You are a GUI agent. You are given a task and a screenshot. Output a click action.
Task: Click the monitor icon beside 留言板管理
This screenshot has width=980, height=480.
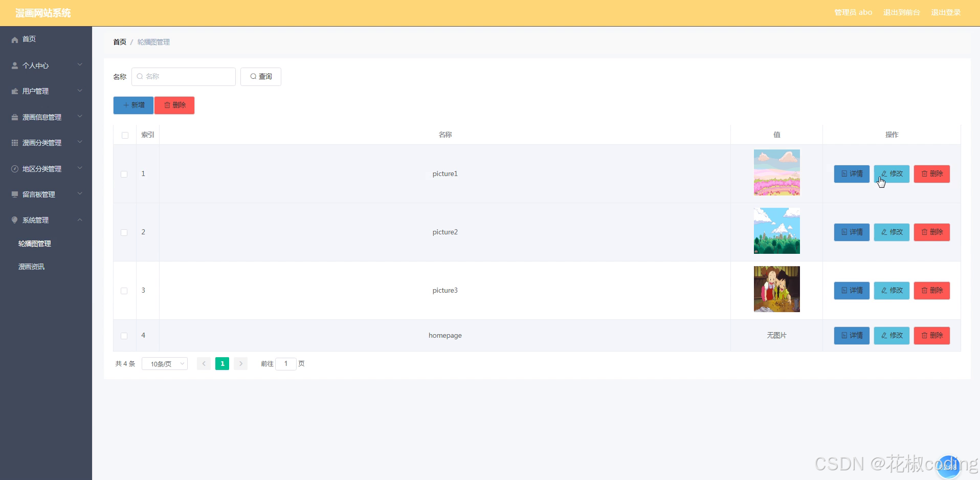pyautogui.click(x=15, y=194)
